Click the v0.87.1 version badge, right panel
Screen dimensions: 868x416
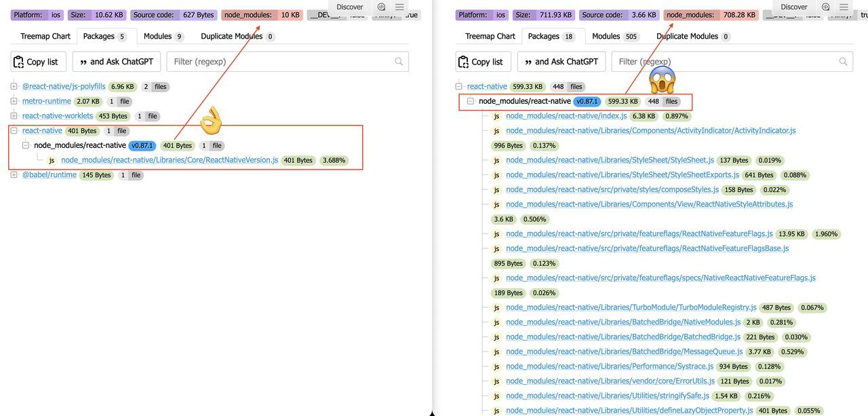(x=587, y=102)
